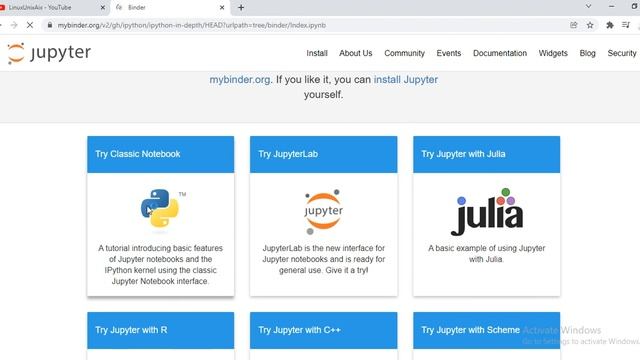This screenshot has width=640, height=360.
Task: Click the lock icon beside the URL
Action: click(50, 25)
